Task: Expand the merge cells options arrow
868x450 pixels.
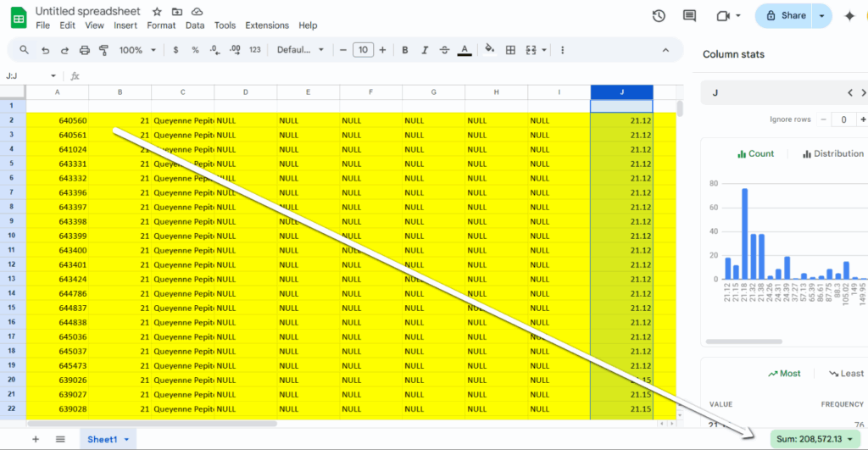Action: [544, 50]
